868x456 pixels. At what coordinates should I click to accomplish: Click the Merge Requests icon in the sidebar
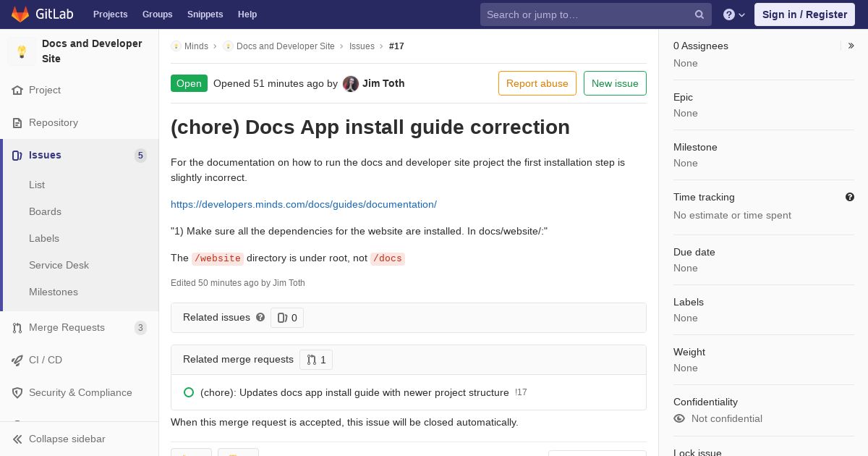tap(17, 328)
